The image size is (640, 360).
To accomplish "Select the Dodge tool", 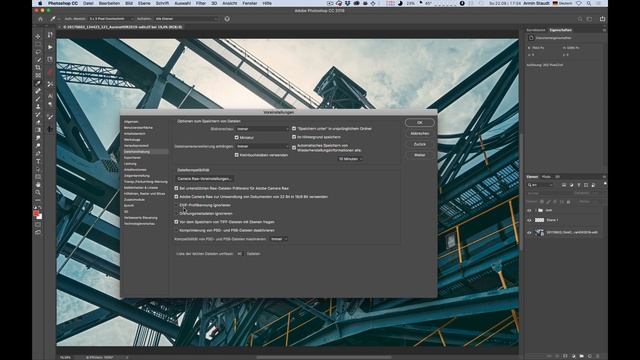I will tap(38, 145).
